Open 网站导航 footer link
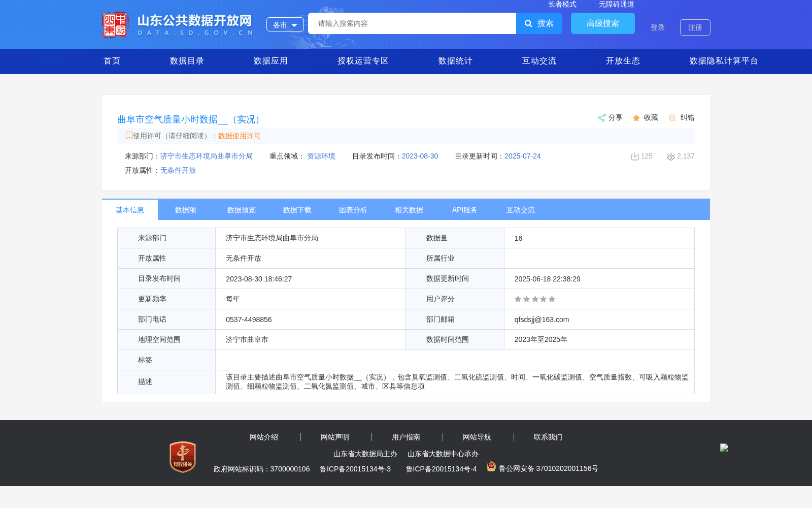812x508 pixels. (477, 437)
